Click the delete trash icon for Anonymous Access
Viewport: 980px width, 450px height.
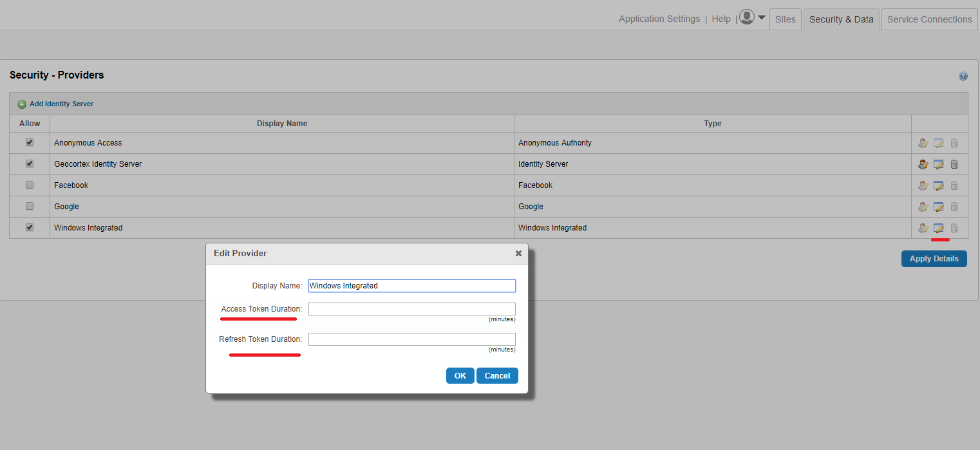[954, 143]
